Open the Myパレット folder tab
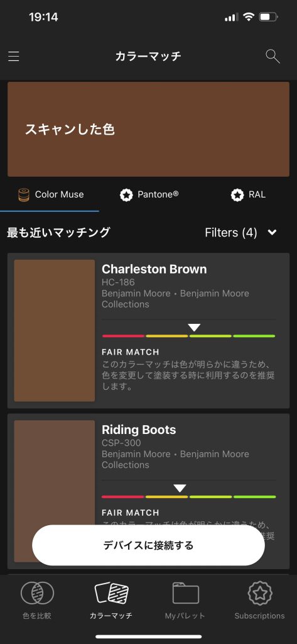297x644 pixels. pos(185,599)
